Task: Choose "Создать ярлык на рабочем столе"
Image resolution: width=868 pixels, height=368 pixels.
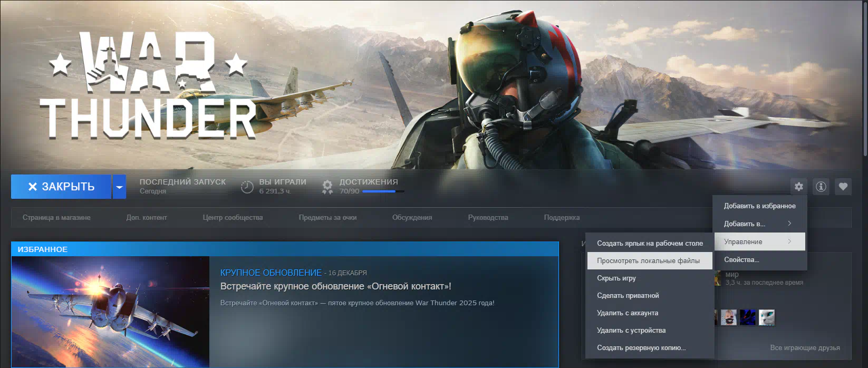Action: [x=650, y=244]
